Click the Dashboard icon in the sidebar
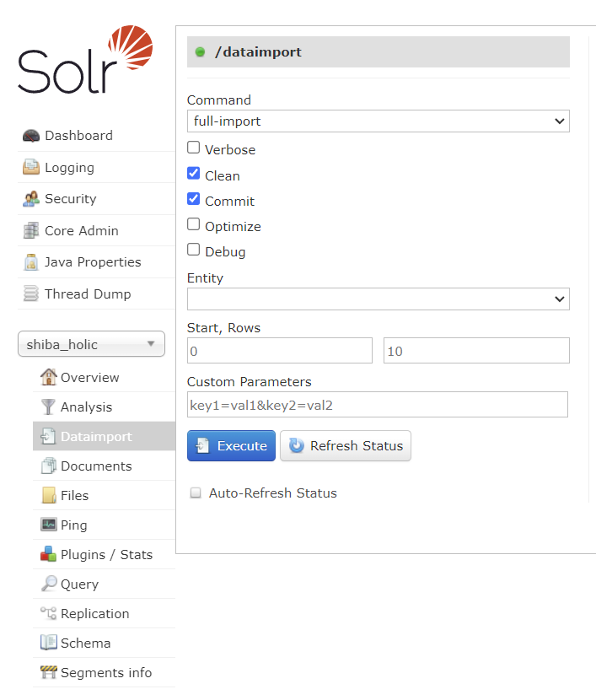 [x=30, y=135]
